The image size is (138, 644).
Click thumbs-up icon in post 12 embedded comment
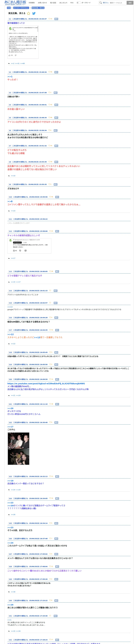(x=14, y=251)
